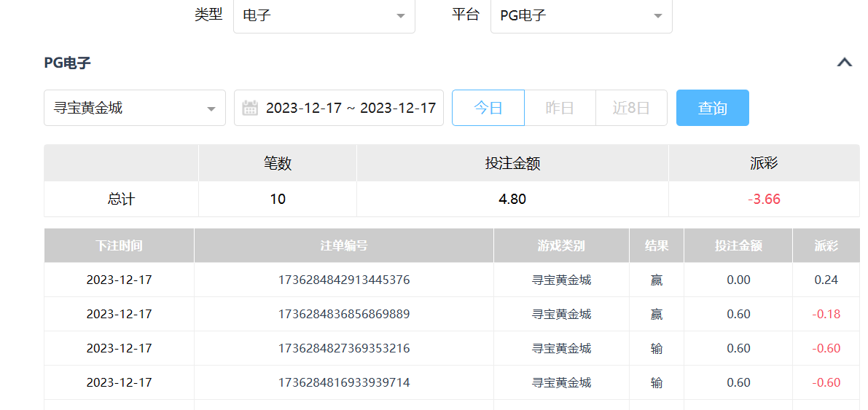Click the 下注时间 column header
The height and width of the screenshot is (410, 868).
pyautogui.click(x=119, y=246)
